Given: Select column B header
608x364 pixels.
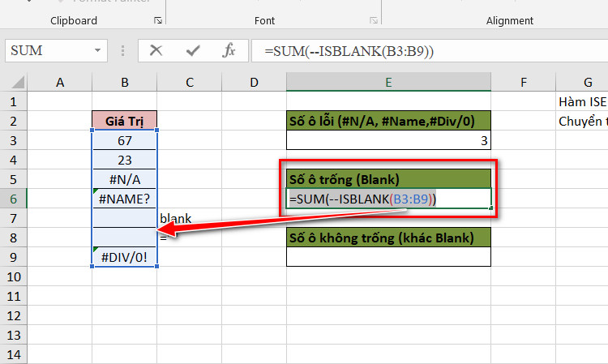Looking at the screenshot, I should (125, 82).
